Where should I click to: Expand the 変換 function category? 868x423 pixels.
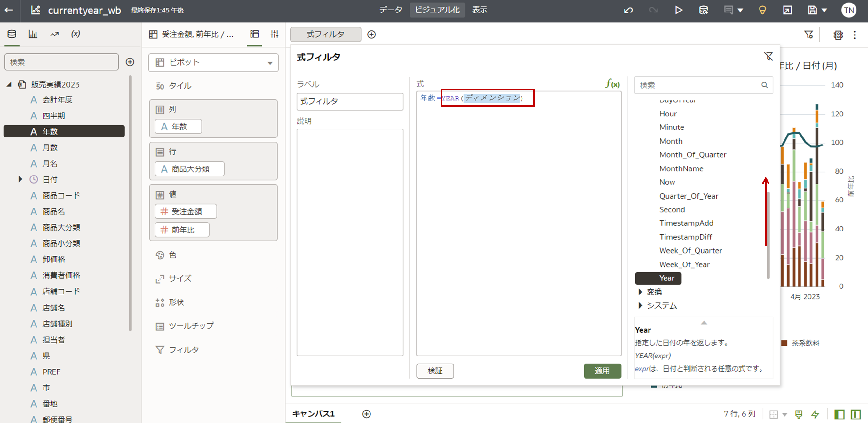tap(640, 292)
